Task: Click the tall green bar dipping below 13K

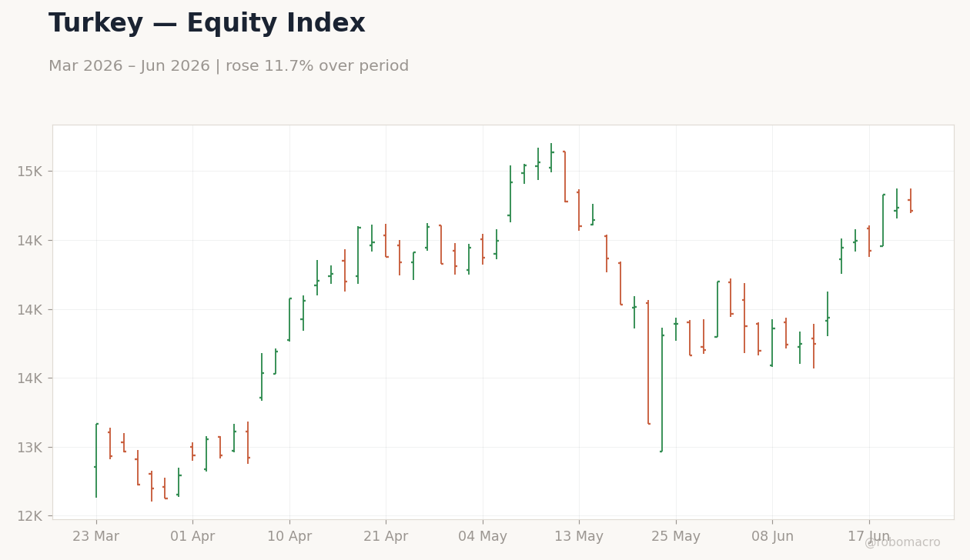Action: (x=662, y=390)
